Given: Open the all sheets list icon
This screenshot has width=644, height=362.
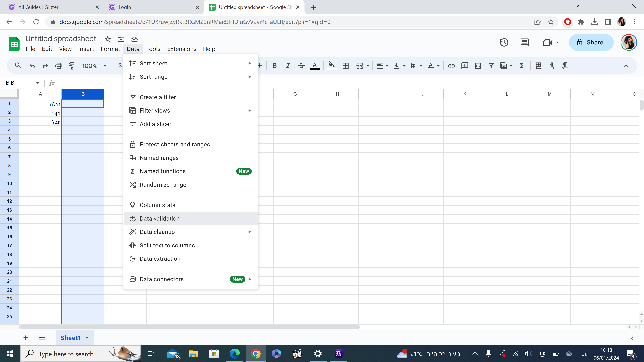Looking at the screenshot, I should pos(42,338).
